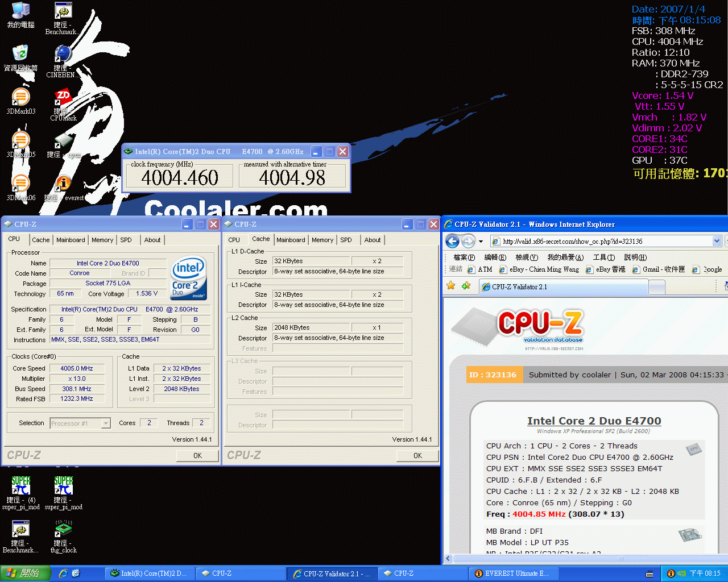The height and width of the screenshot is (582, 728).
Task: Launch Internet Explorer from the quick launch bar
Action: pos(63,573)
